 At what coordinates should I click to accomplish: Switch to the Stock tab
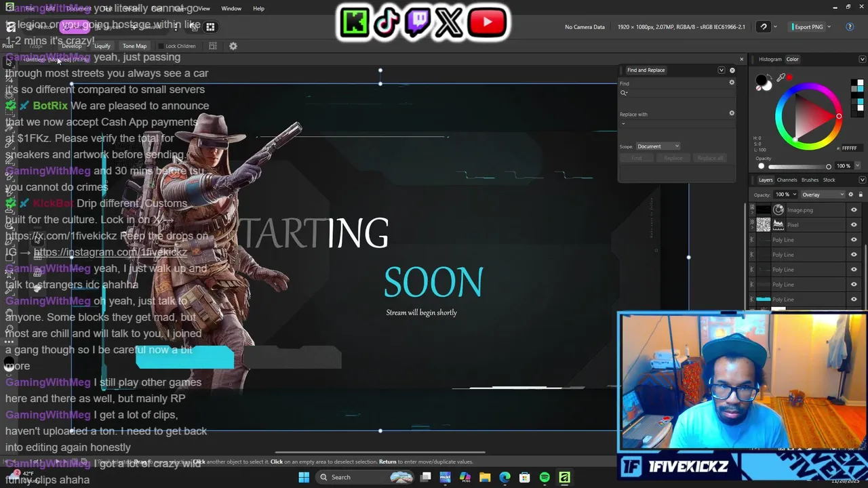point(829,180)
